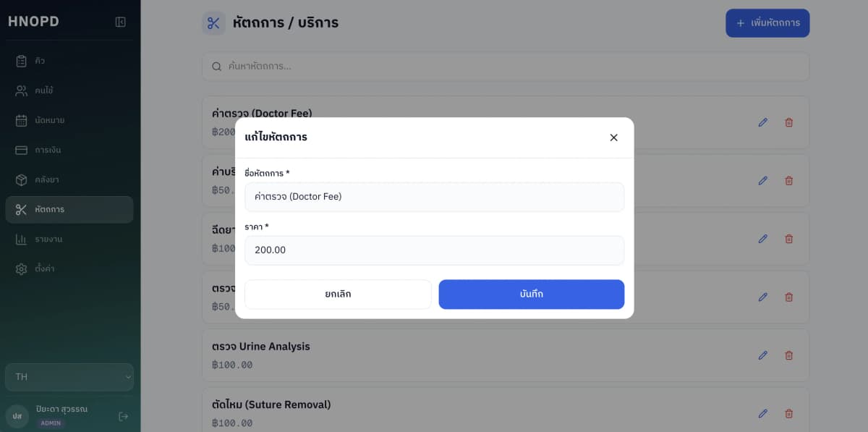Click the ยกเลิก cancel button

point(338,295)
